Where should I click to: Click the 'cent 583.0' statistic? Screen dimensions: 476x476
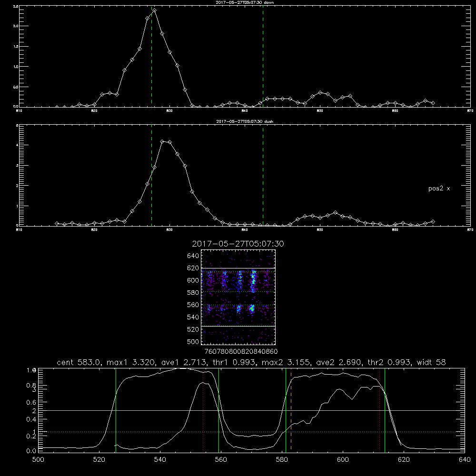coord(79,362)
